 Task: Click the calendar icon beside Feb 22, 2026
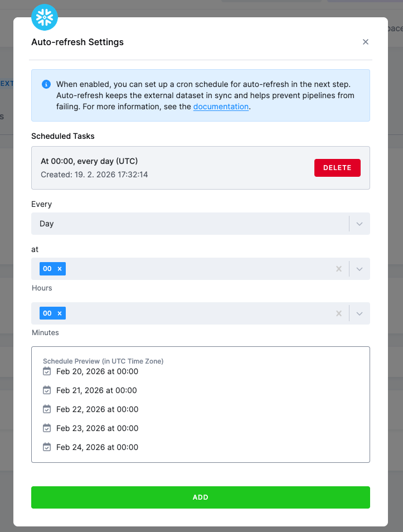tap(47, 409)
